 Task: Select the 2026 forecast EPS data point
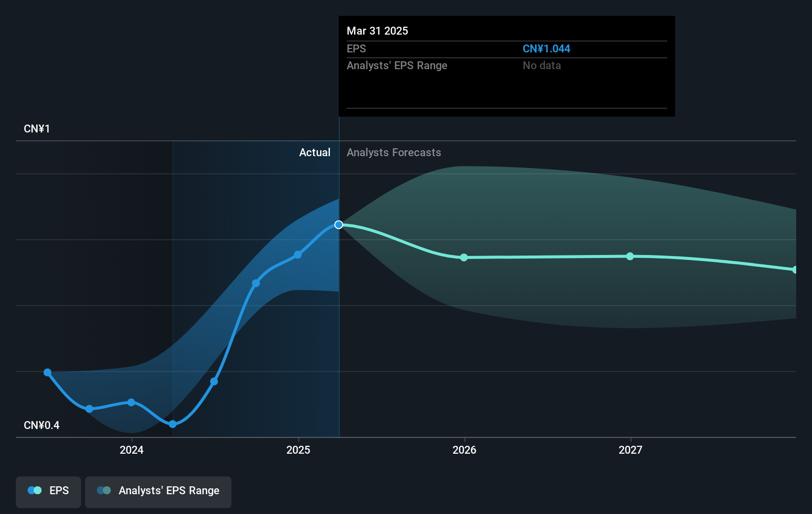pos(464,257)
